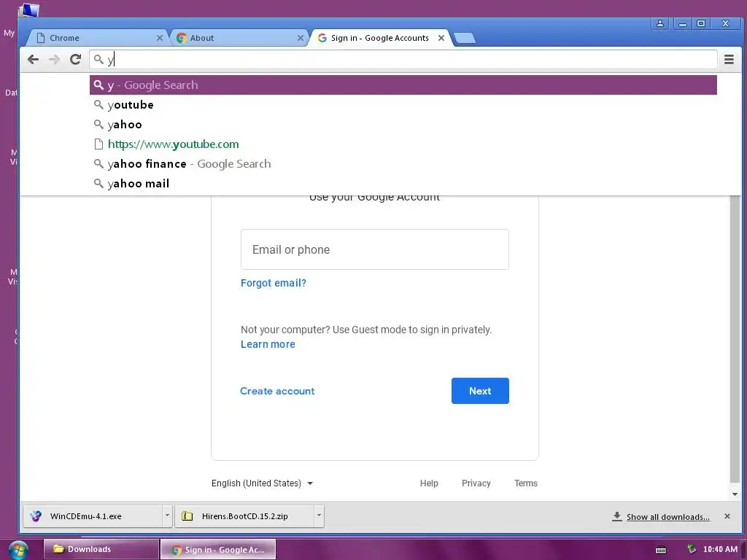Viewport: 747px width, 560px height.
Task: Choose the 'youtube' search suggestion
Action: click(403, 105)
